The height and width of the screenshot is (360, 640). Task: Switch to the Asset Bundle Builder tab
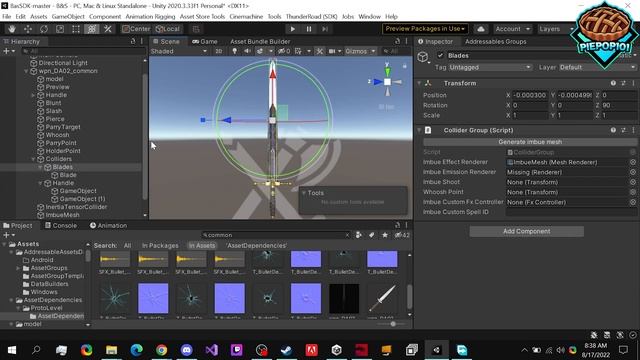point(260,42)
